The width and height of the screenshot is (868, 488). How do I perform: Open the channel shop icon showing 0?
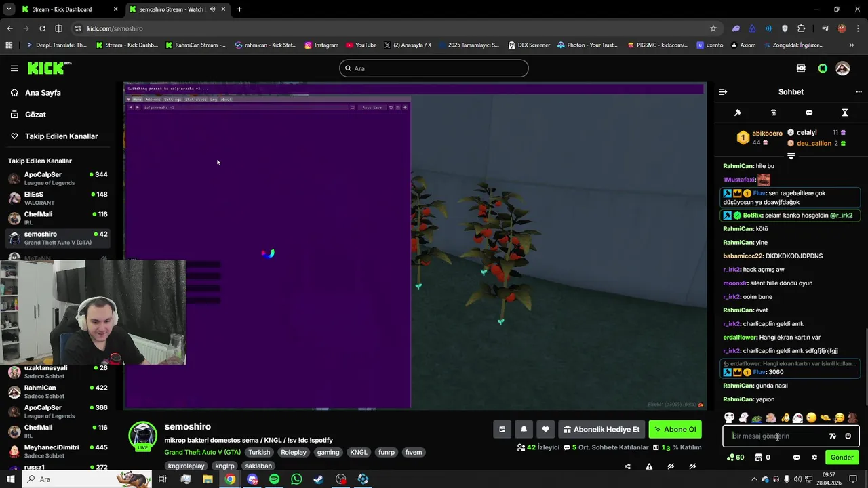click(x=762, y=457)
